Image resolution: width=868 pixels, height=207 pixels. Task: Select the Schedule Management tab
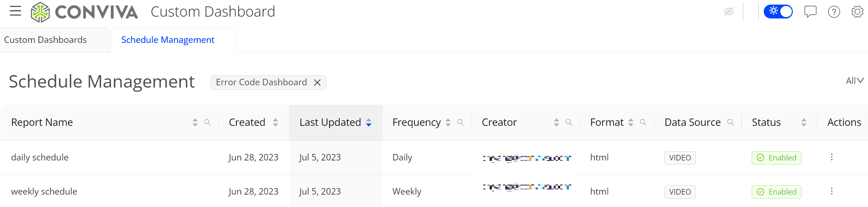tap(168, 40)
